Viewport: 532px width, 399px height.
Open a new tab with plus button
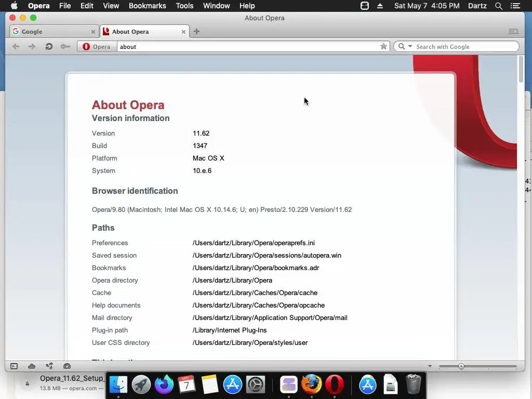pyautogui.click(x=196, y=32)
